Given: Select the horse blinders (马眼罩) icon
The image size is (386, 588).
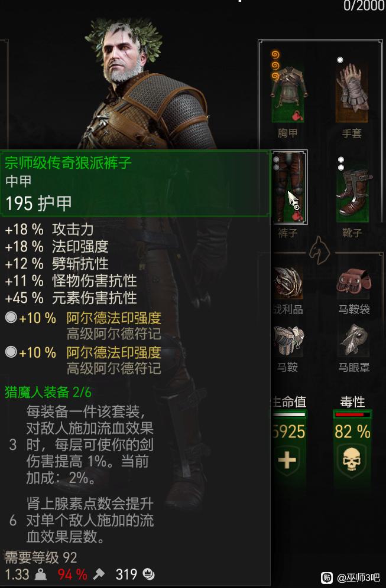Looking at the screenshot, I should point(354,341).
